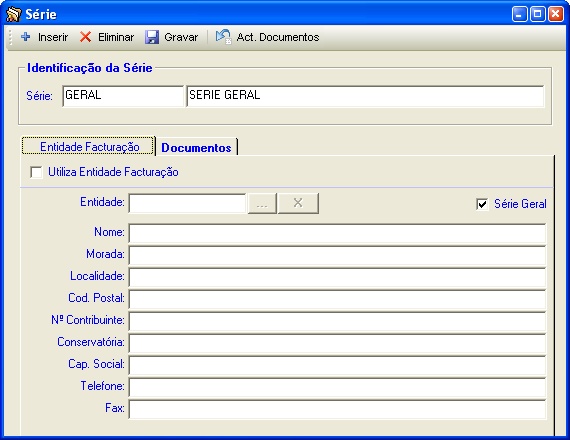Clear entity with the X button

click(298, 203)
